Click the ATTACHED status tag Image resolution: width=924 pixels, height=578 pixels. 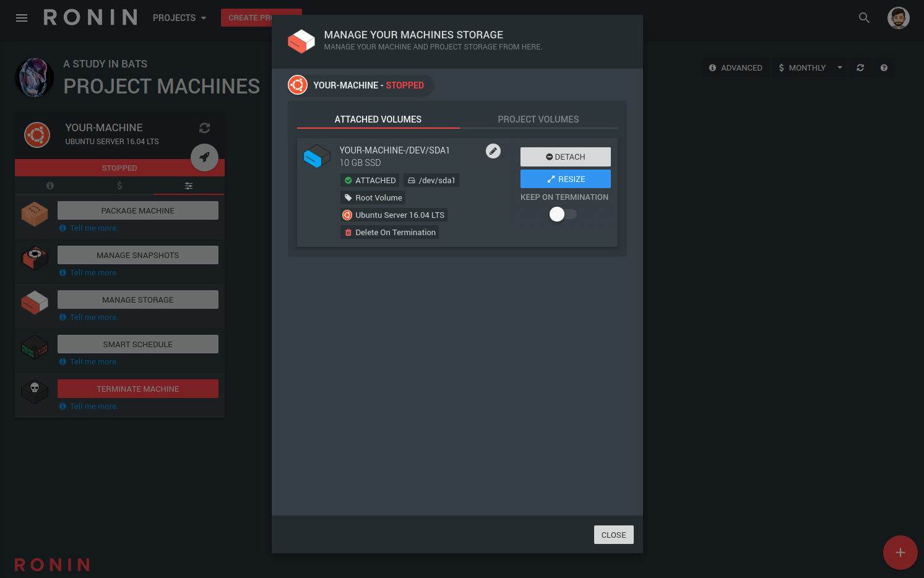pyautogui.click(x=370, y=180)
